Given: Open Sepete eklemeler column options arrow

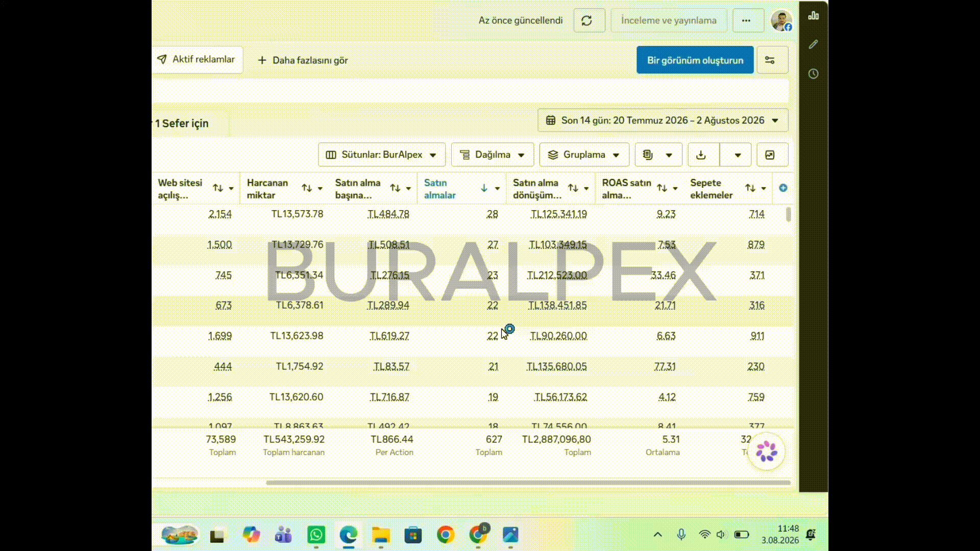Looking at the screenshot, I should tap(764, 189).
